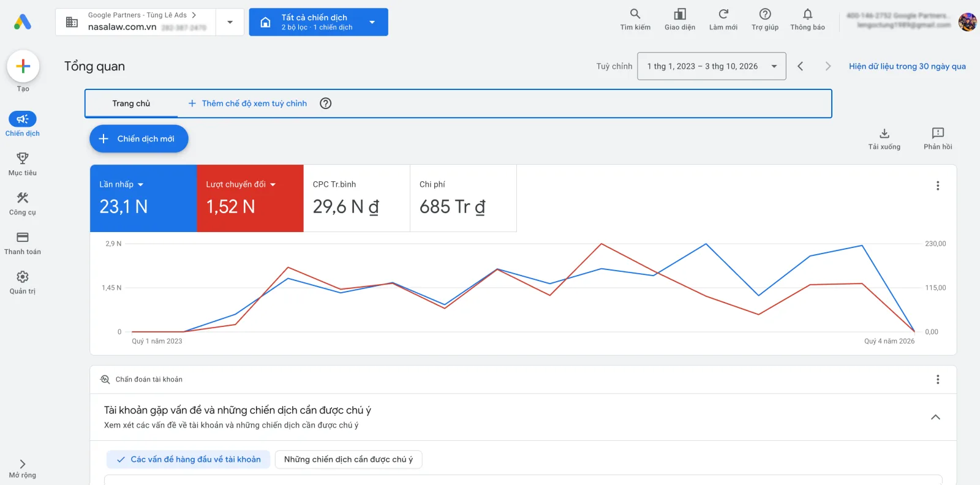Open Công cụ tools section
The image size is (980, 485).
coord(23,203)
